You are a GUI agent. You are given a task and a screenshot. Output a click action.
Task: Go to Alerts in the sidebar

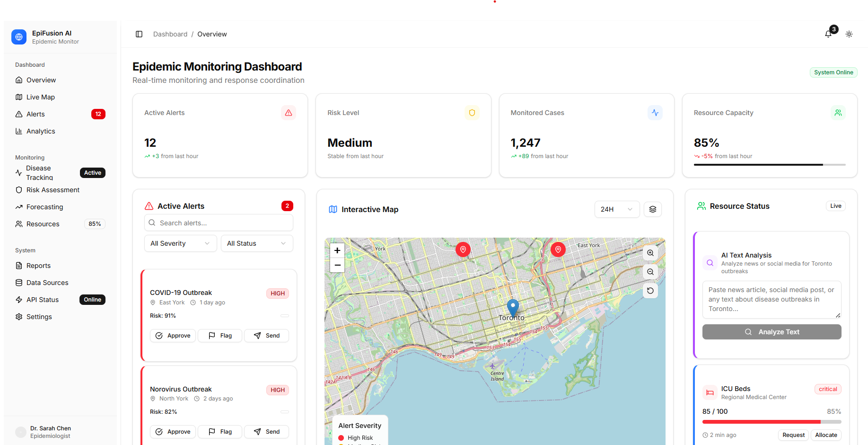(60, 114)
